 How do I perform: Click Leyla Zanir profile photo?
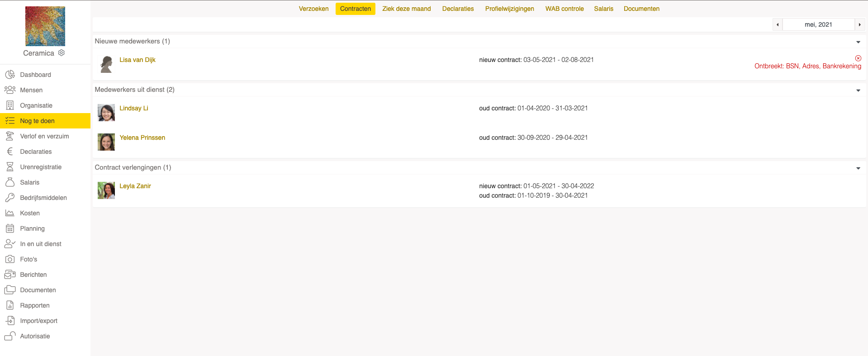coord(106,190)
